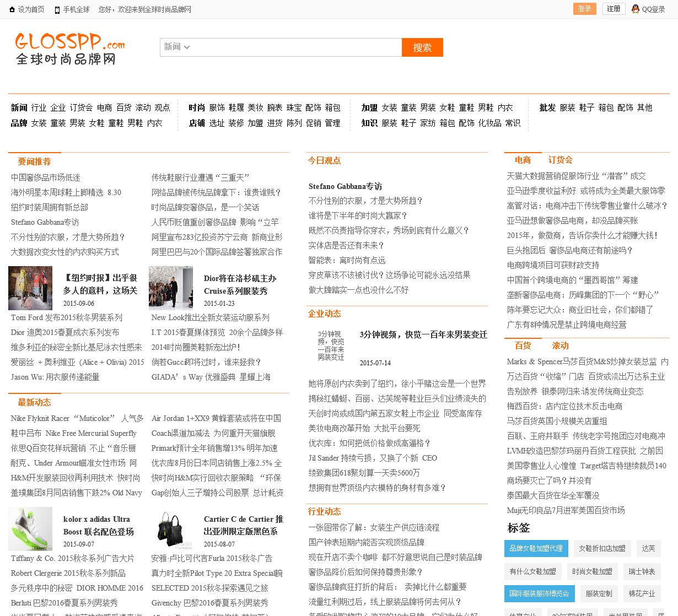Open the 企业动态 section heading
The width and height of the screenshot is (678, 616).
click(x=325, y=314)
